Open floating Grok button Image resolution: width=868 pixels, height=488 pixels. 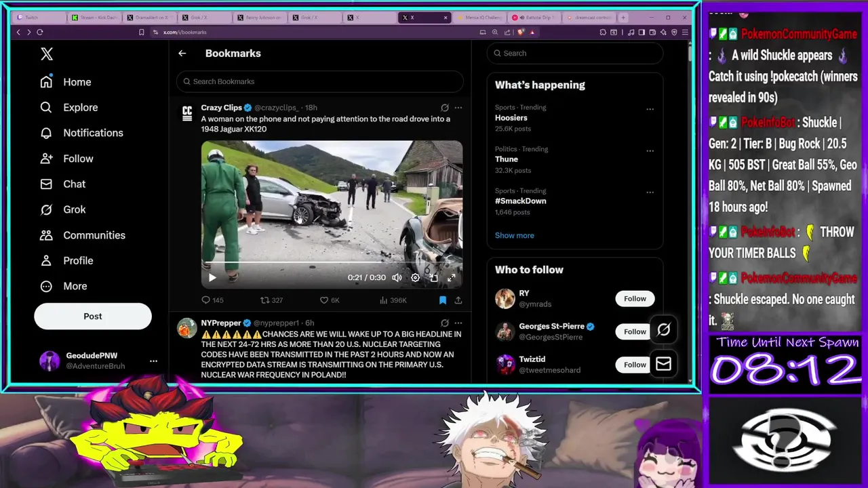(x=663, y=329)
